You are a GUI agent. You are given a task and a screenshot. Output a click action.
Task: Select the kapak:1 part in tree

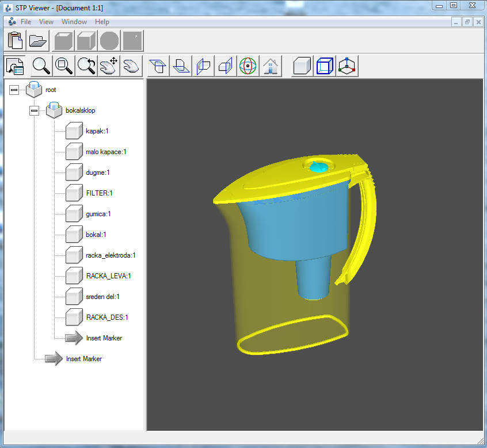point(97,131)
